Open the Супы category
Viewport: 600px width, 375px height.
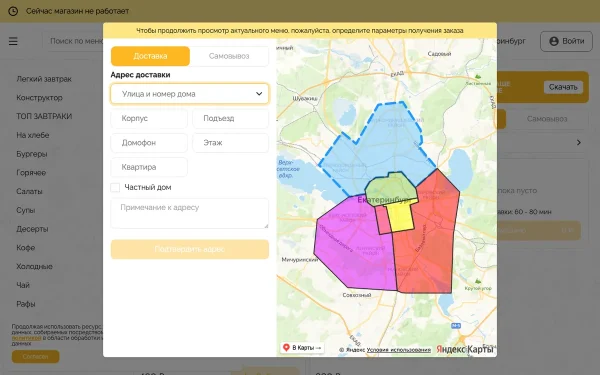pyautogui.click(x=26, y=210)
